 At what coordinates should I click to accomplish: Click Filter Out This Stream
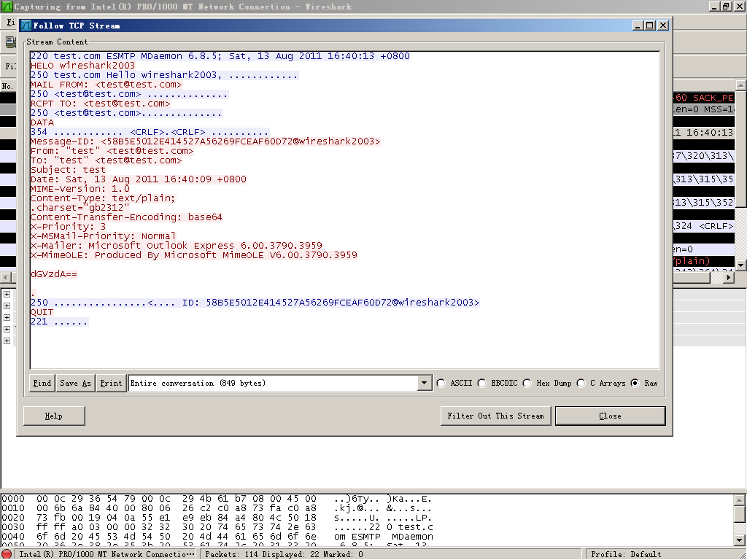click(495, 416)
